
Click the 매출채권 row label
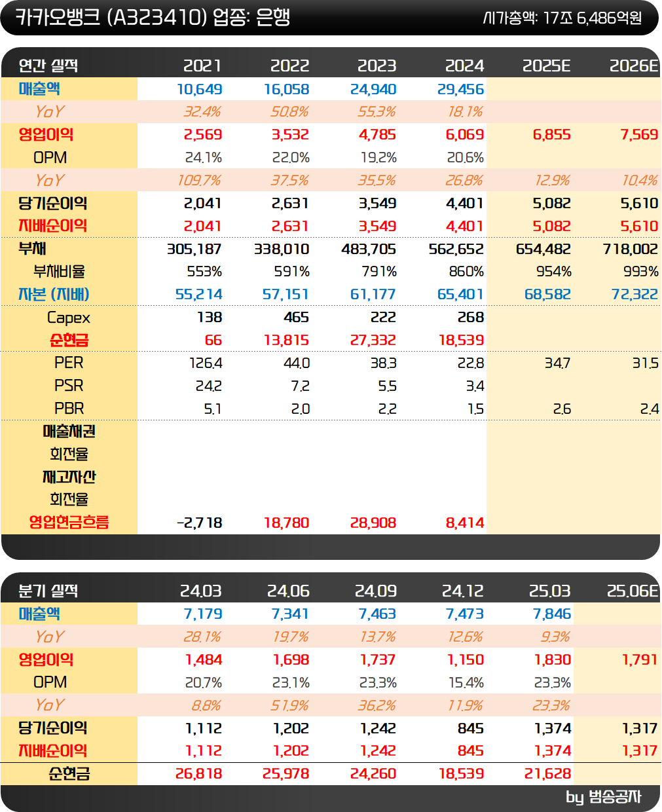point(69,432)
